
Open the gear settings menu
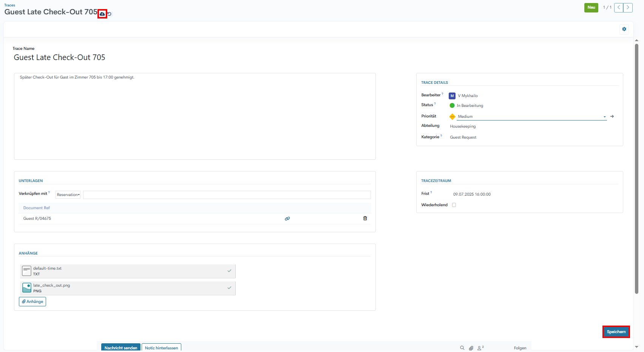click(624, 29)
